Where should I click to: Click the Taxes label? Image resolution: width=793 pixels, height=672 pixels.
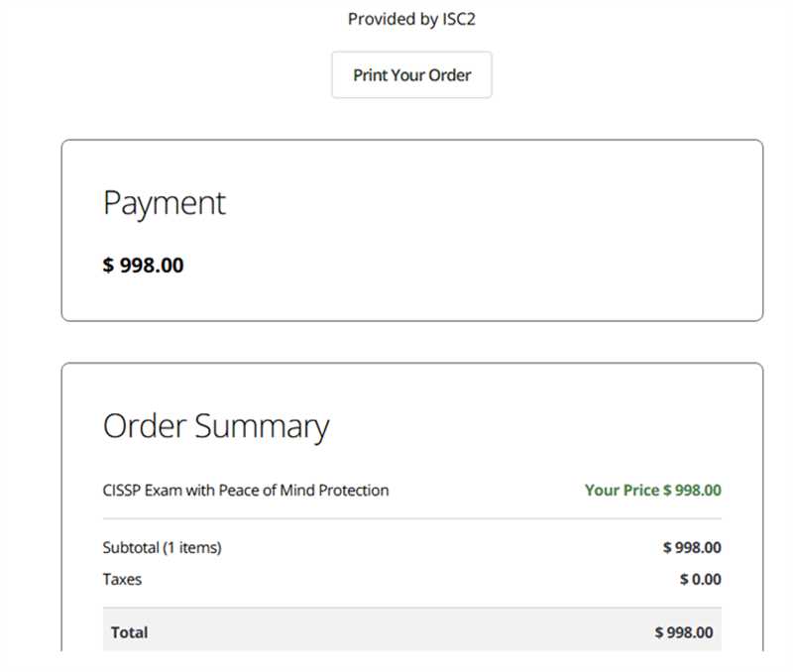122,579
